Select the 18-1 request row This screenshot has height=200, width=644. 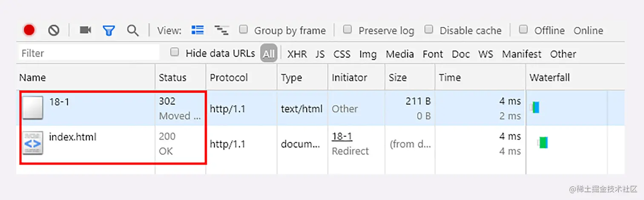[59, 101]
